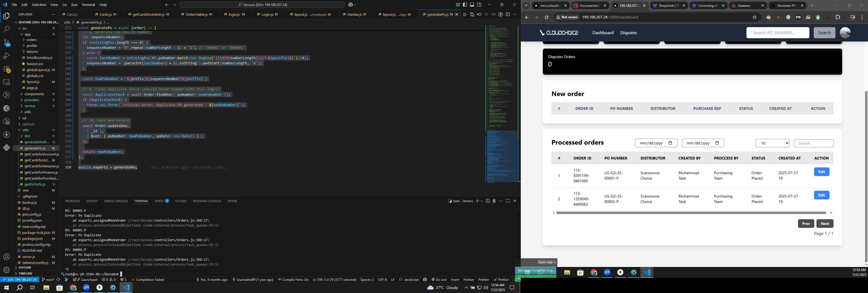The image size is (868, 293).
Task: Open Zoom from the Windows taskbar
Action: (86, 288)
